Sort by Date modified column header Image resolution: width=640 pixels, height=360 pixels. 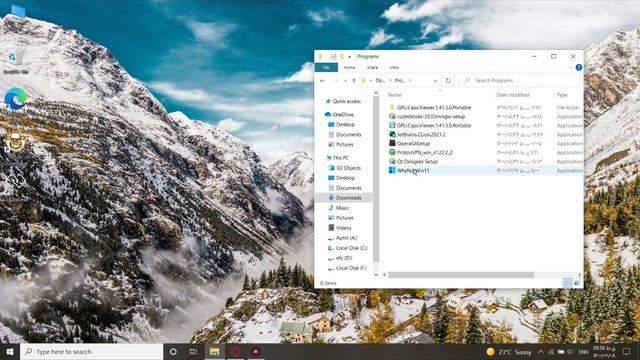513,95
